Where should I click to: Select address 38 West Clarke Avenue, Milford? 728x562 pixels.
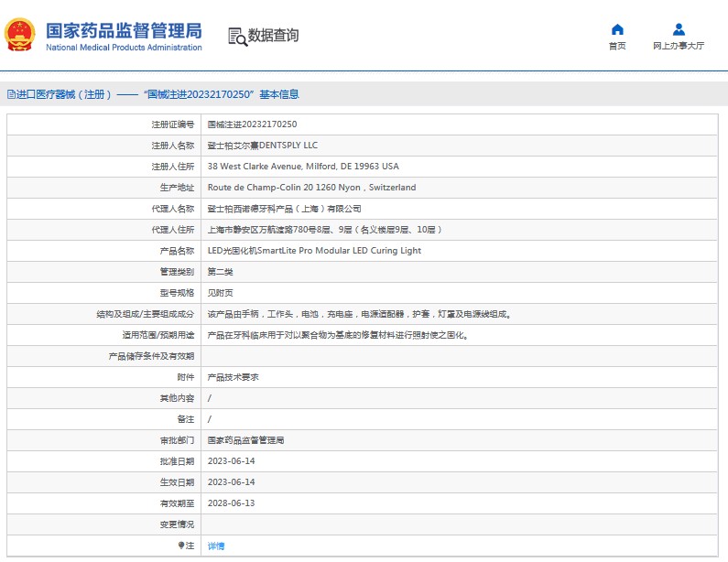pyautogui.click(x=303, y=167)
